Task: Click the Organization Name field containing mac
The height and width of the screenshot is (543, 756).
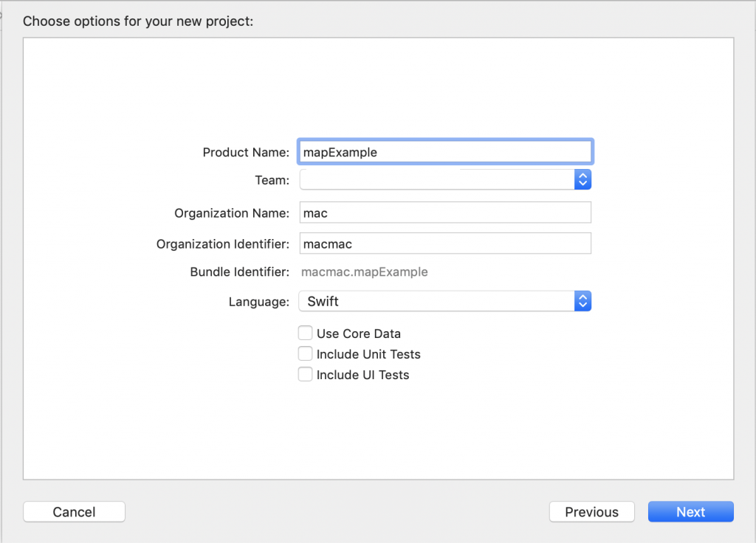Action: coord(444,212)
